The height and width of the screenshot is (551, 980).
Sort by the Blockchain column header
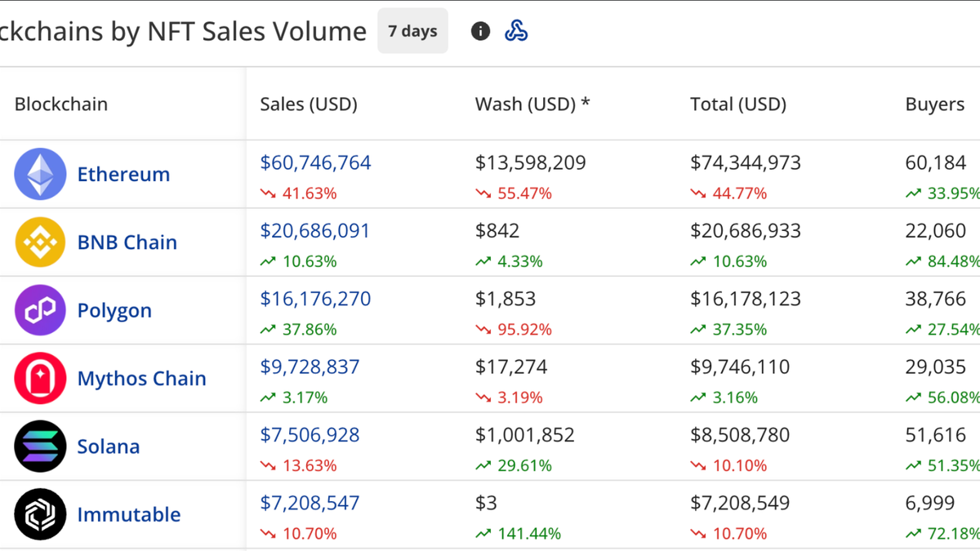coord(61,104)
